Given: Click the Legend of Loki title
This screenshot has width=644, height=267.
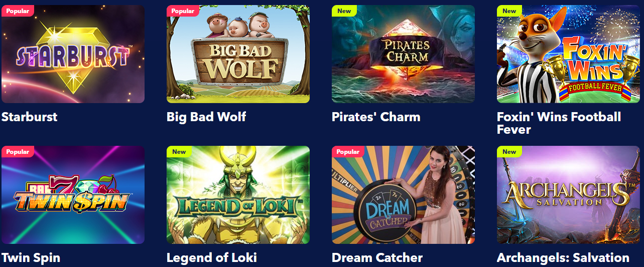Looking at the screenshot, I should click(x=212, y=258).
